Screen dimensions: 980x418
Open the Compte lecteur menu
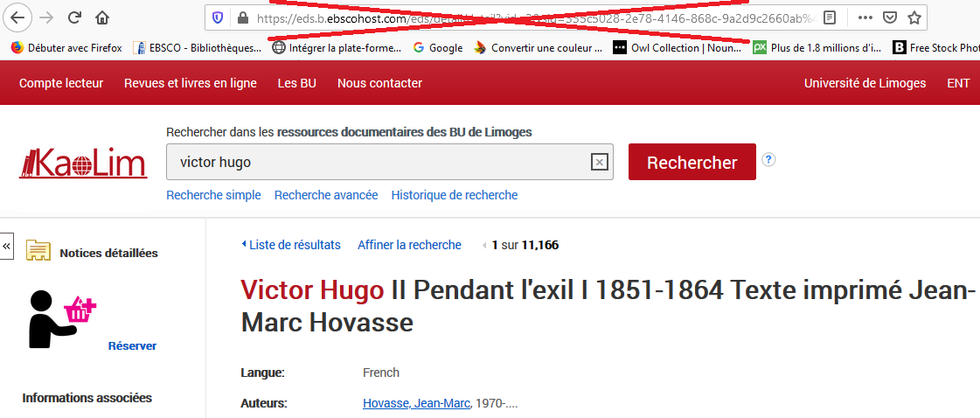click(61, 83)
